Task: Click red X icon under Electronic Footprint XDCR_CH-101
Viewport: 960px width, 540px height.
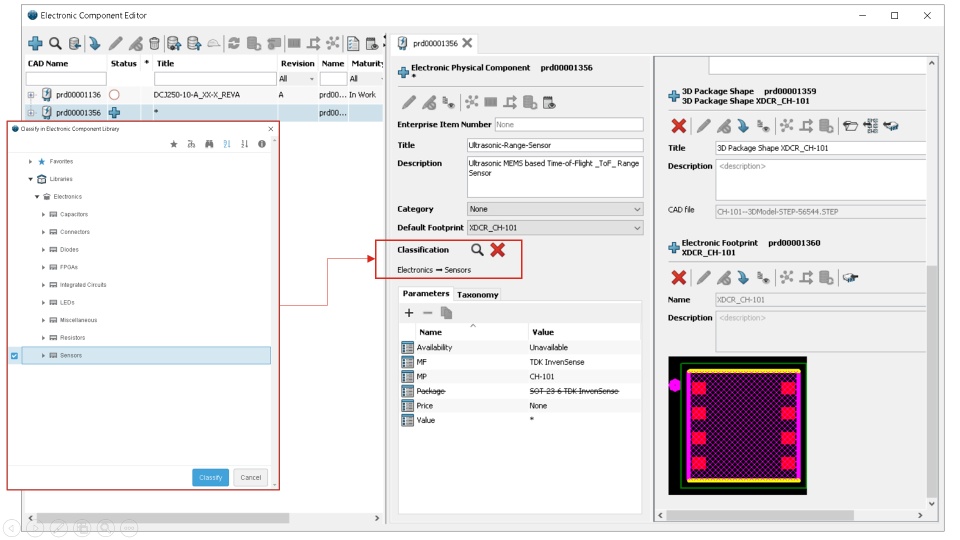Action: point(678,277)
